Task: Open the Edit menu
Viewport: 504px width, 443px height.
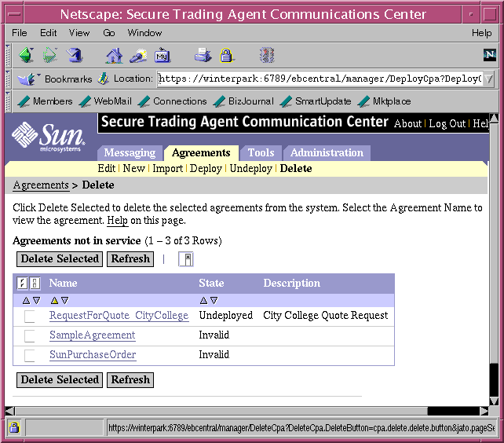Action: [48, 33]
